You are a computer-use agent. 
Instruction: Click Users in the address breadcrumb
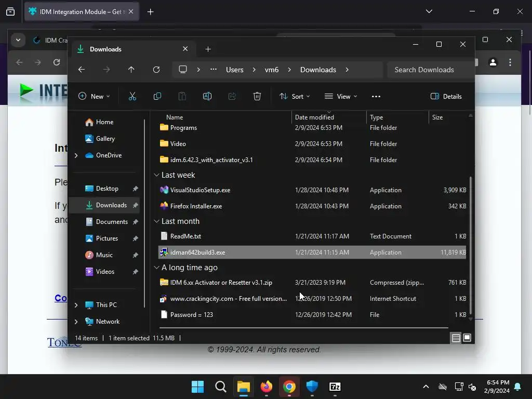tap(234, 70)
